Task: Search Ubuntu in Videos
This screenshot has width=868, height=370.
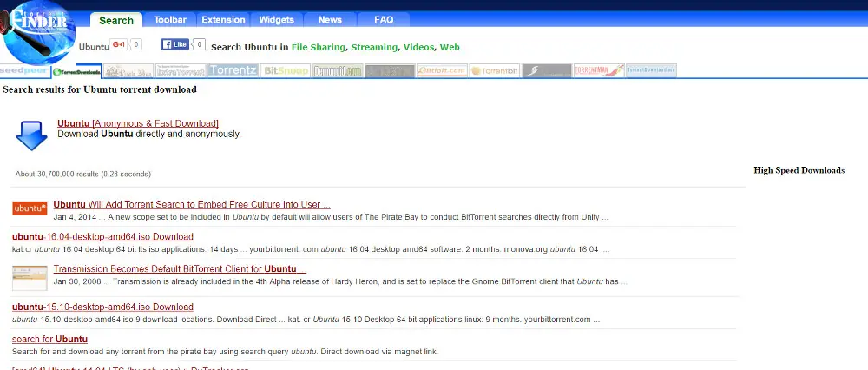Action: pyautogui.click(x=418, y=48)
